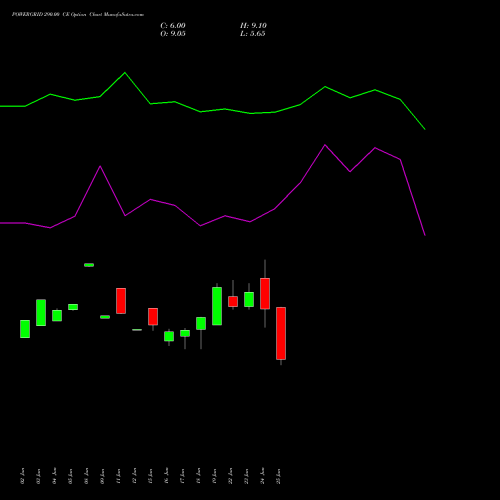This screenshot has height=500, width=500.
Task: Click the close value C: 6.00
Action: [x=173, y=26]
